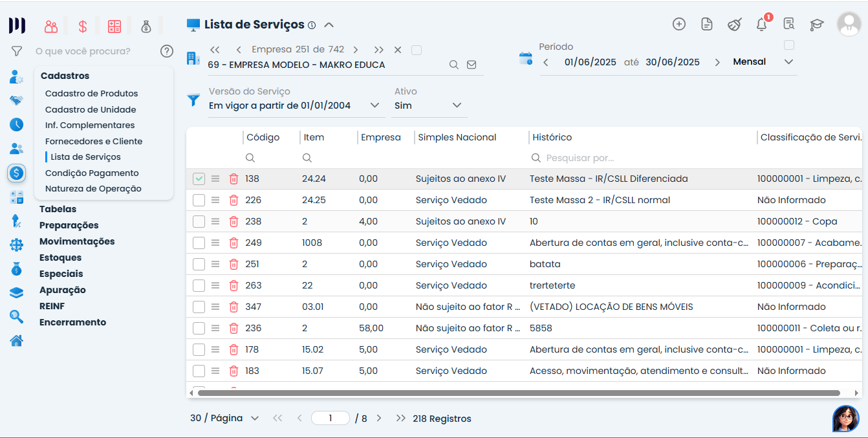Open the Versão do Serviço dropdown
This screenshot has height=438, width=868.
[x=374, y=105]
